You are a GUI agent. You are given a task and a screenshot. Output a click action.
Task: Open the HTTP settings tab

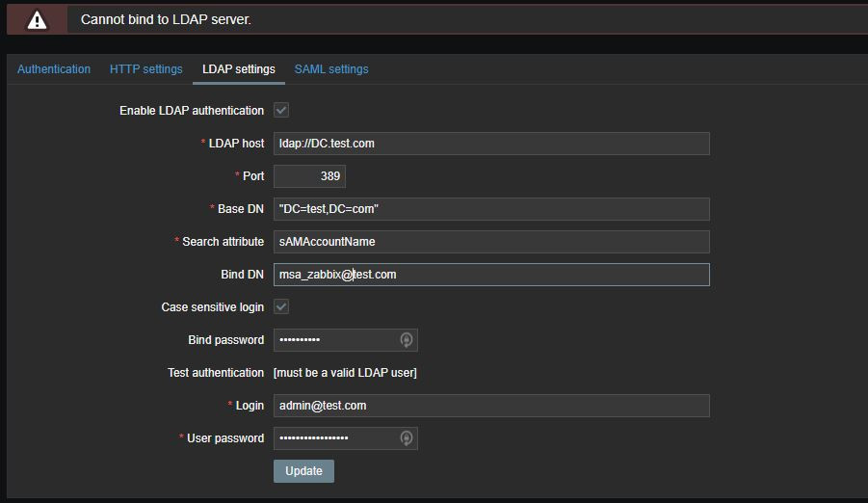(x=145, y=69)
